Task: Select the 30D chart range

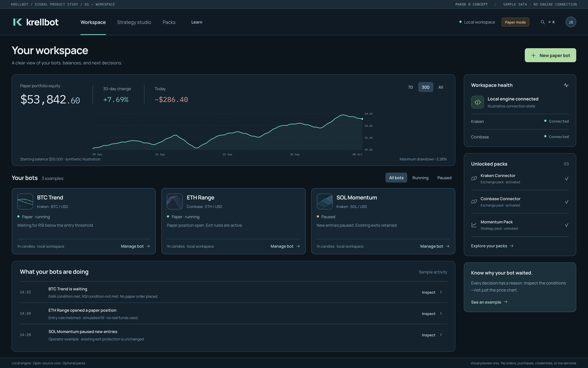Action: [x=425, y=87]
